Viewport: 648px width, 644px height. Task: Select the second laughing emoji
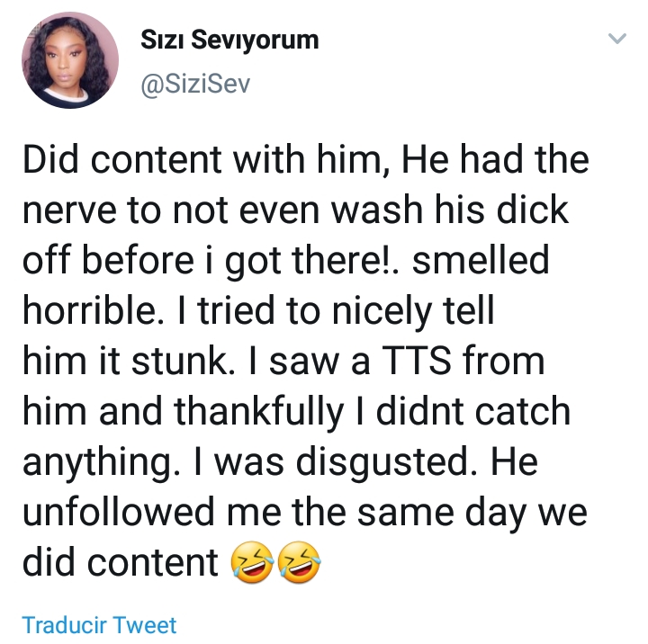click(x=299, y=562)
